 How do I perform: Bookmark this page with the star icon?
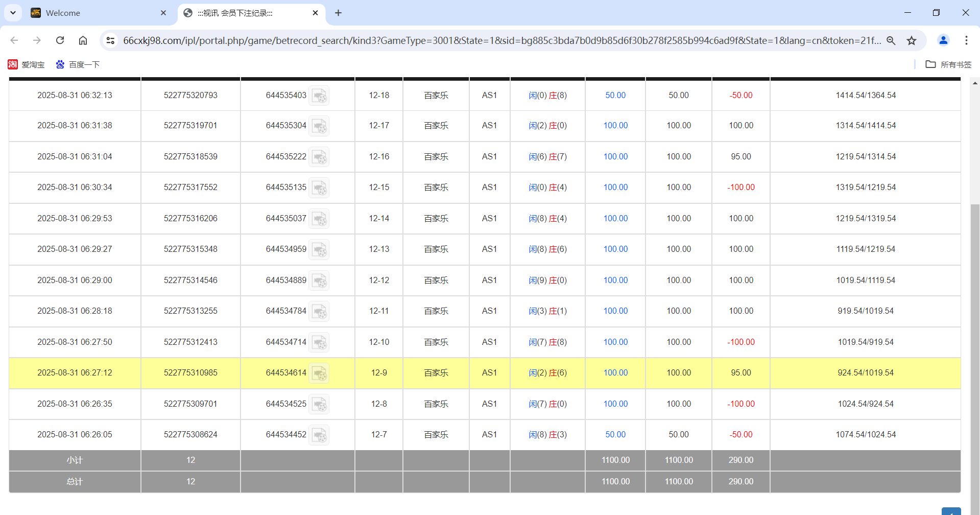click(x=912, y=40)
